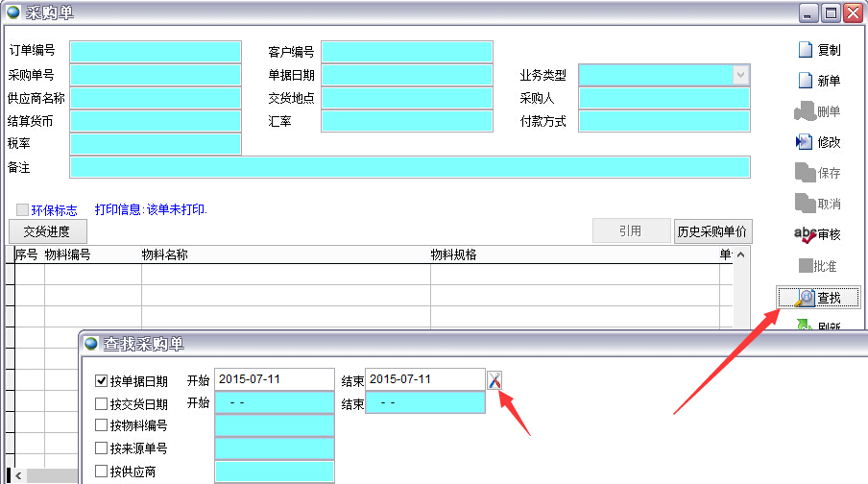Image resolution: width=868 pixels, height=484 pixels.
Task: Enable the 按交货日期 filter checkbox
Action: pyautogui.click(x=102, y=404)
